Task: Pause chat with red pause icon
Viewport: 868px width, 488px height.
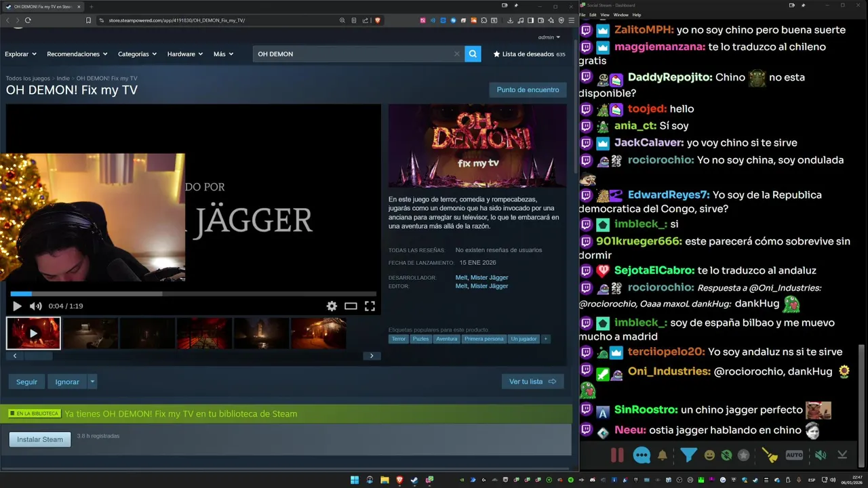Action: 617,455
